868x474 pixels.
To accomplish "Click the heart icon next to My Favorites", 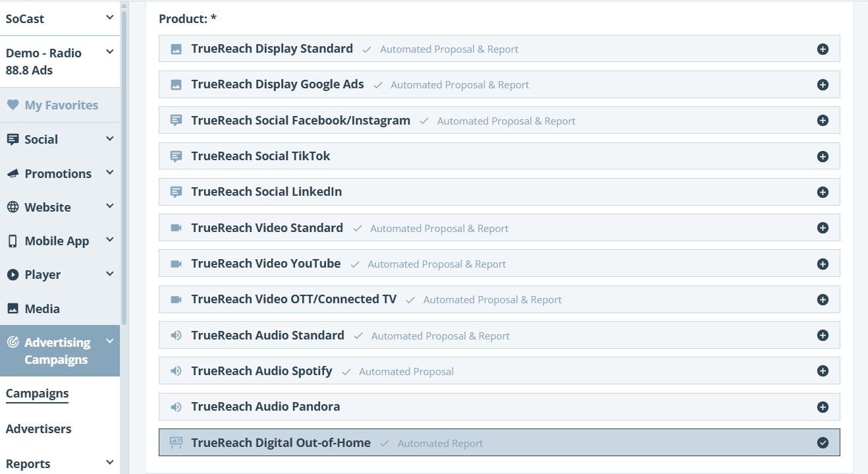I will click(x=13, y=105).
